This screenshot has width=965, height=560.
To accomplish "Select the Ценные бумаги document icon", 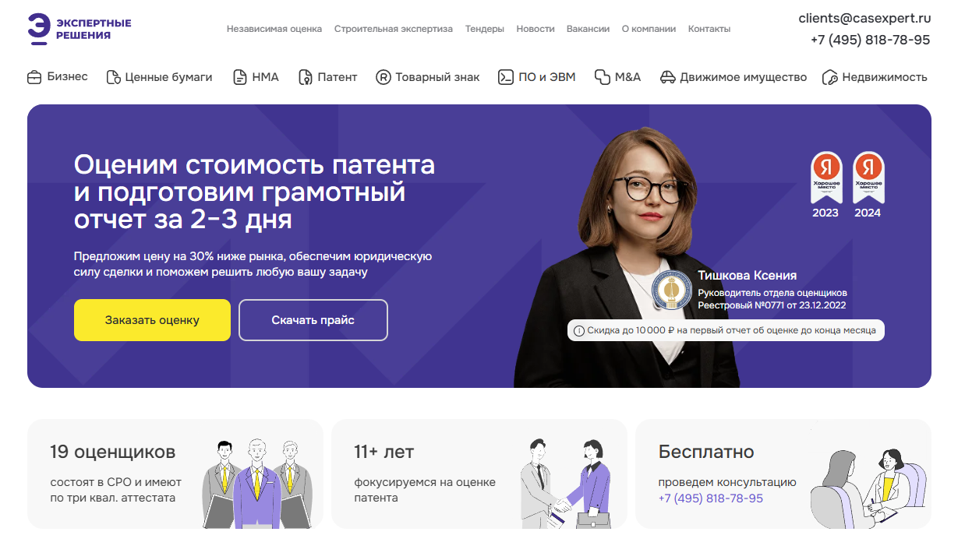I will point(114,77).
